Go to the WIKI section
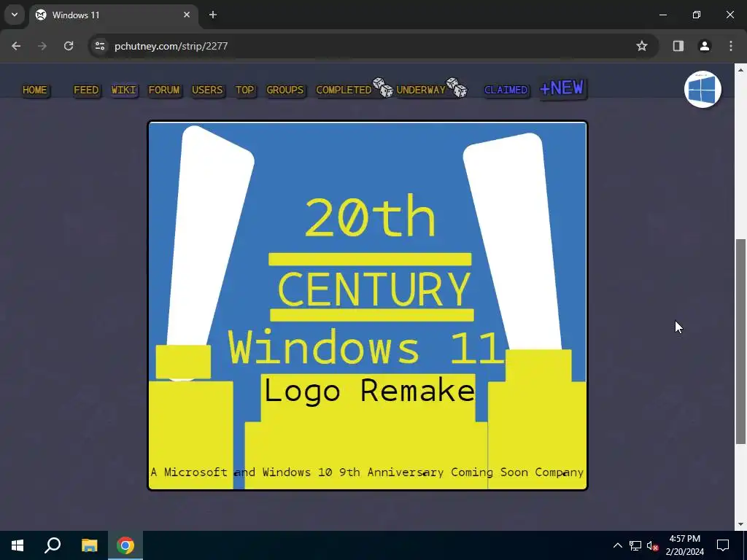747x560 pixels. pos(124,90)
